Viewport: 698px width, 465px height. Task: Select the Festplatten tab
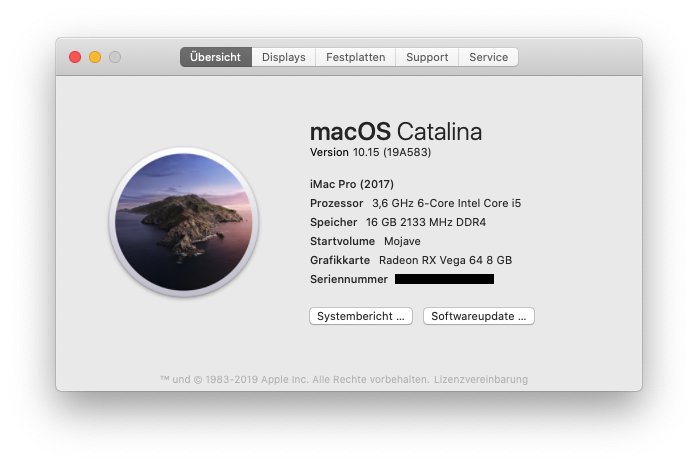coord(356,57)
